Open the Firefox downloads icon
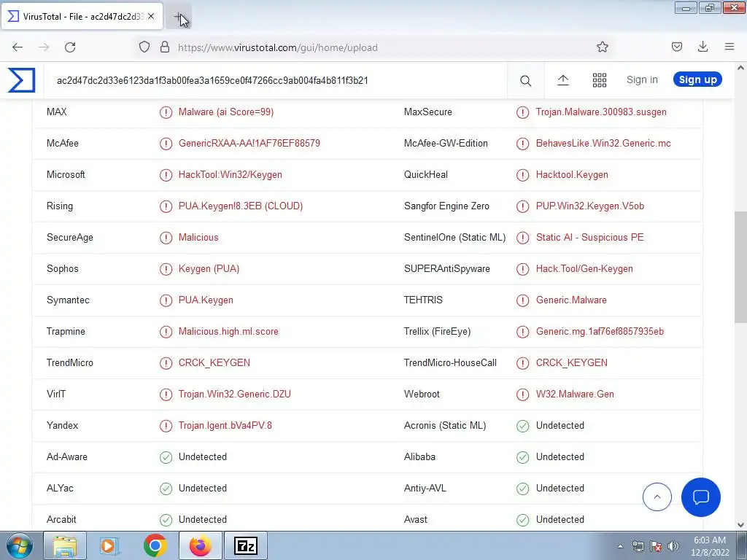The height and width of the screenshot is (560, 747). [x=703, y=47]
